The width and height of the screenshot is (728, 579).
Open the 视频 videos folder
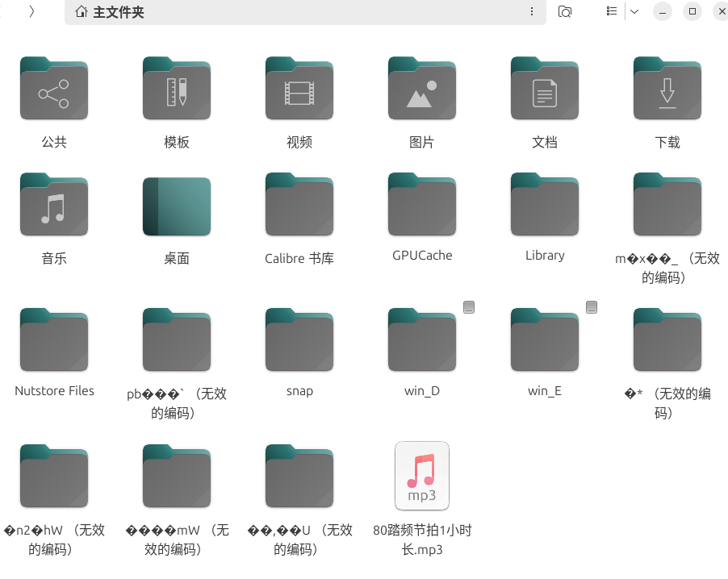click(299, 88)
